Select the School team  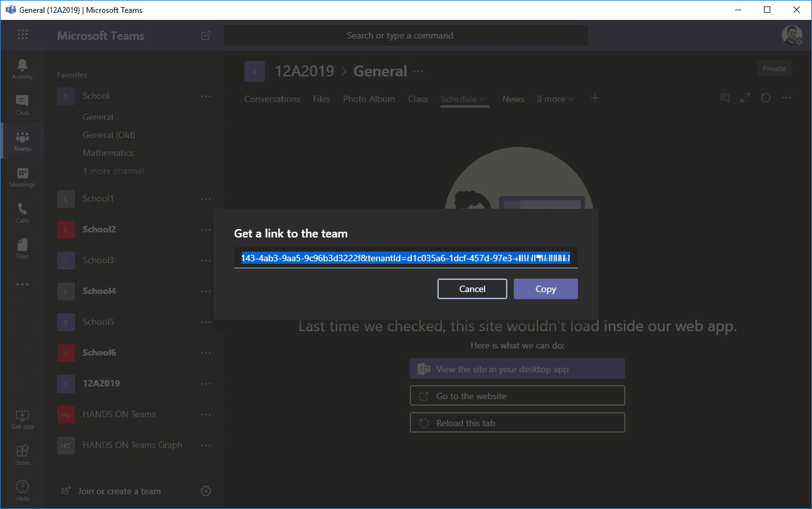click(x=96, y=96)
